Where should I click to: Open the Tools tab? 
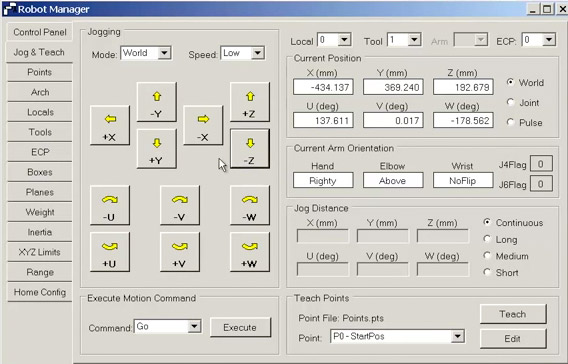tap(39, 132)
